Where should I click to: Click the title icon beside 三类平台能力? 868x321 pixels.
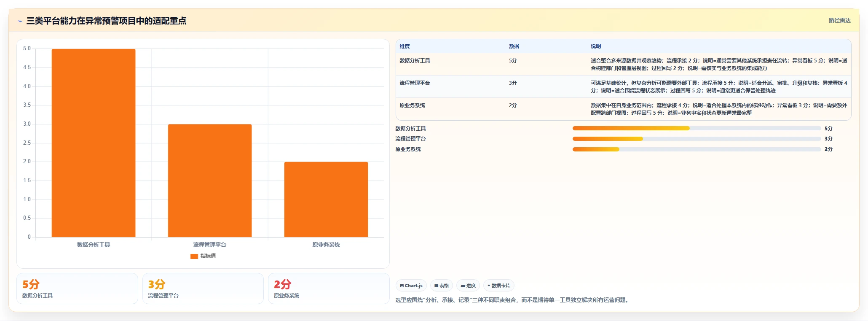tap(20, 21)
